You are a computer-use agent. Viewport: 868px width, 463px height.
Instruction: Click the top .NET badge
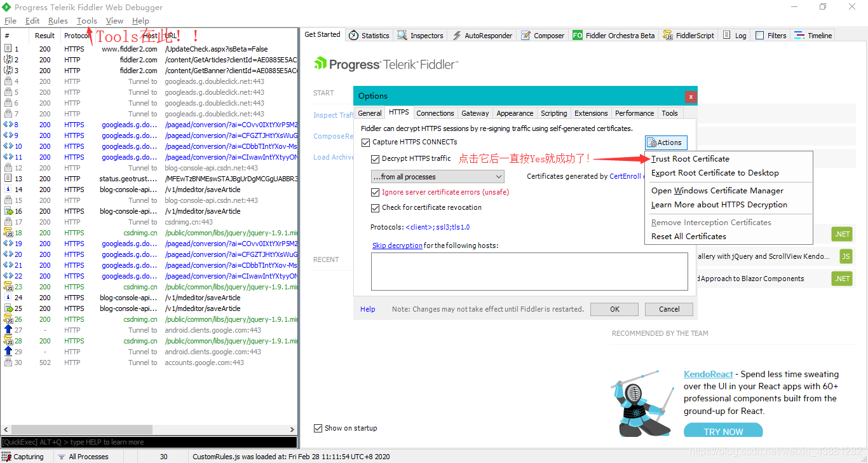pyautogui.click(x=842, y=234)
